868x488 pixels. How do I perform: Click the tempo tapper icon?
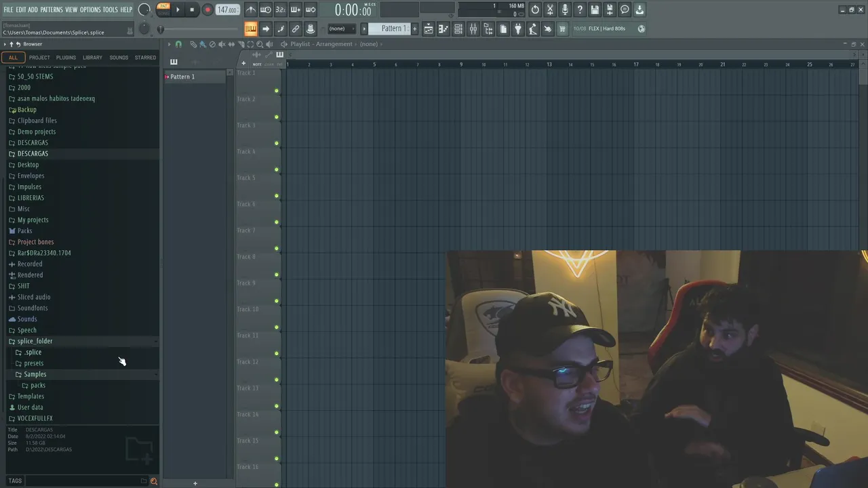533,28
